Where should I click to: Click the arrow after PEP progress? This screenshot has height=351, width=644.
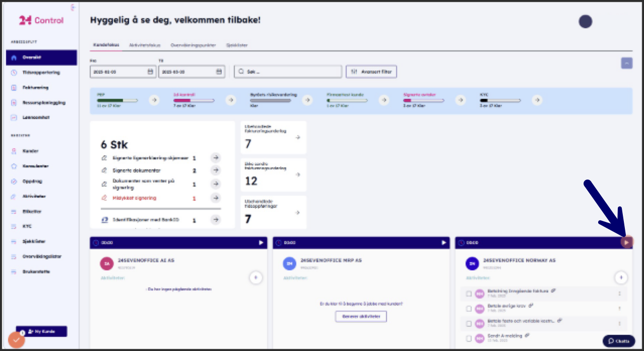pyautogui.click(x=154, y=100)
